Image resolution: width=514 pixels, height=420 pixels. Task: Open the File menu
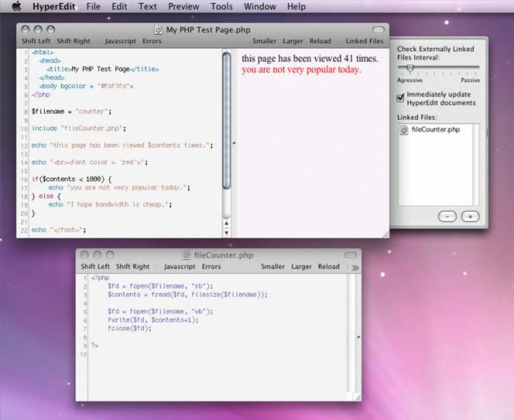coord(93,7)
